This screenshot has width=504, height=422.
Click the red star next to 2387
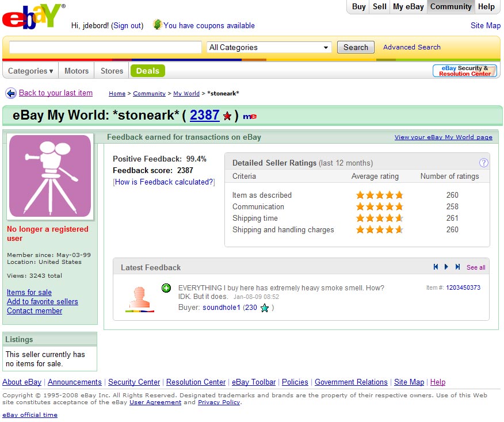227,116
